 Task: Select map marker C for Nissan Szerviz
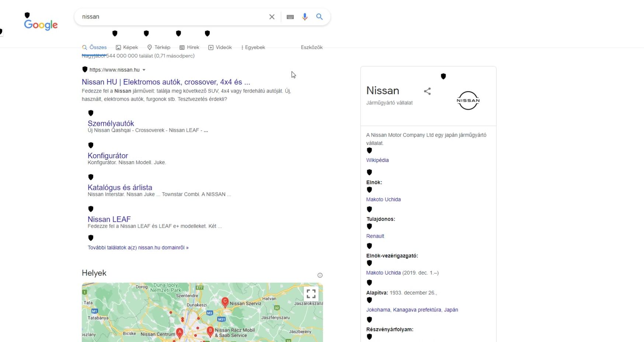click(225, 303)
